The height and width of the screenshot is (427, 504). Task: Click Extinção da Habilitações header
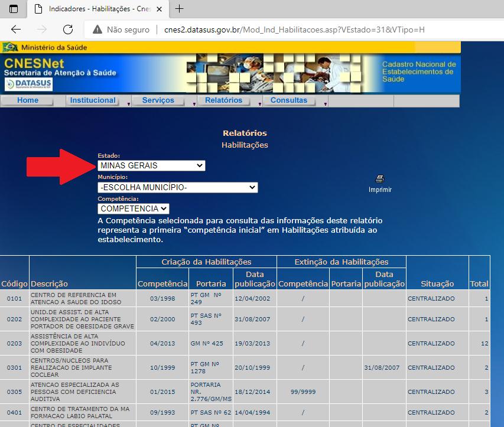point(342,262)
